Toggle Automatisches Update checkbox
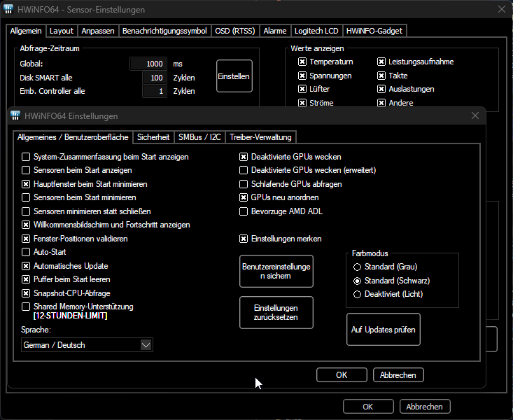Screen dimensions: 513x420 [x=26, y=266]
